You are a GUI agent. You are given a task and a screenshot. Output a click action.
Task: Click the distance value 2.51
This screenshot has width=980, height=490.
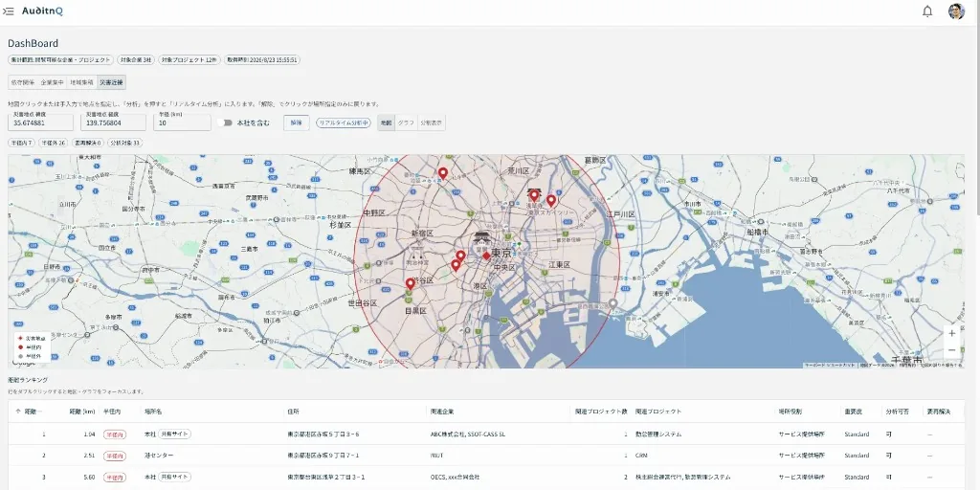pos(89,456)
